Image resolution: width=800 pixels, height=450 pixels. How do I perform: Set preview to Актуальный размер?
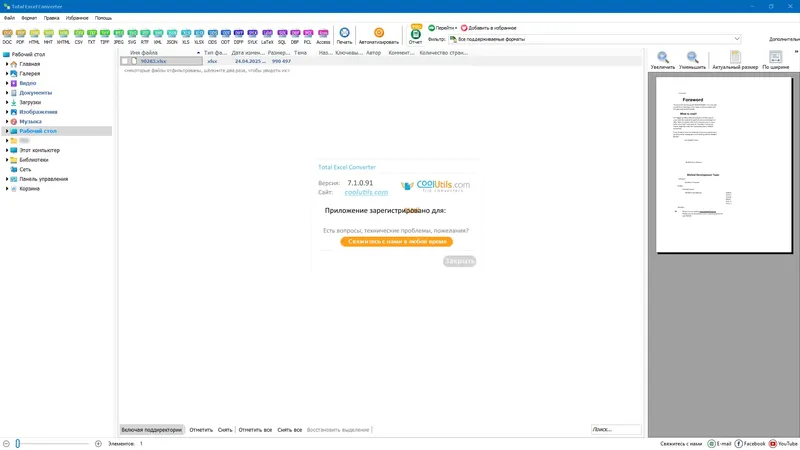735,60
